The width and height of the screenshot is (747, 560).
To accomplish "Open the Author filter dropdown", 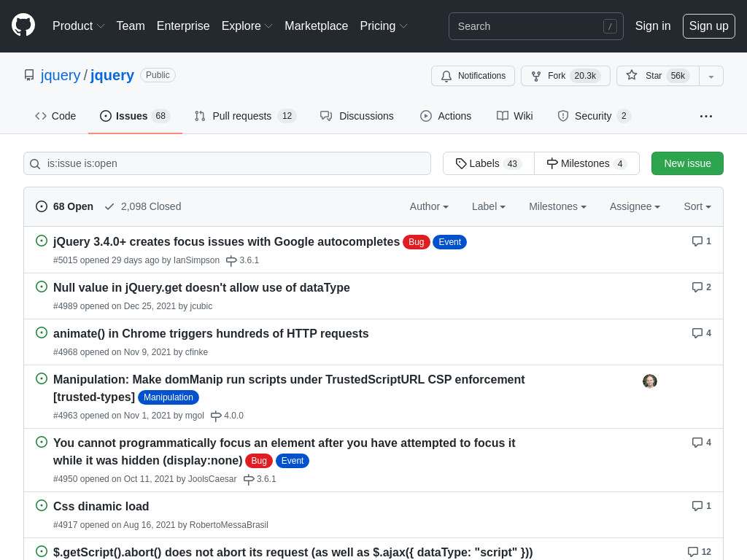I will tap(429, 206).
